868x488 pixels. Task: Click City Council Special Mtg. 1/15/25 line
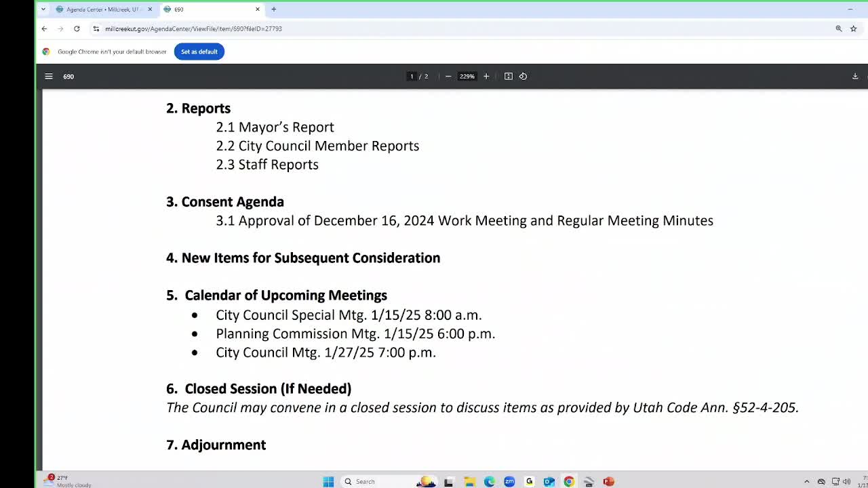[x=349, y=315]
